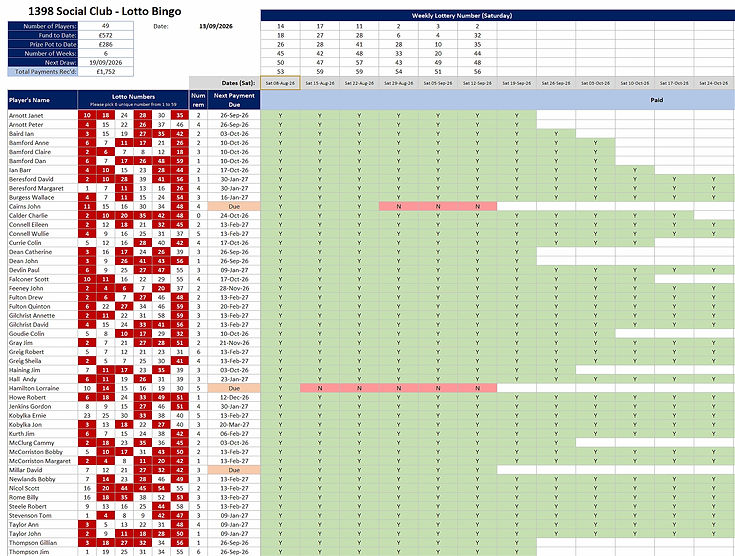Click the 'Paid' section header
Screen dimensions: 735x556
point(656,100)
